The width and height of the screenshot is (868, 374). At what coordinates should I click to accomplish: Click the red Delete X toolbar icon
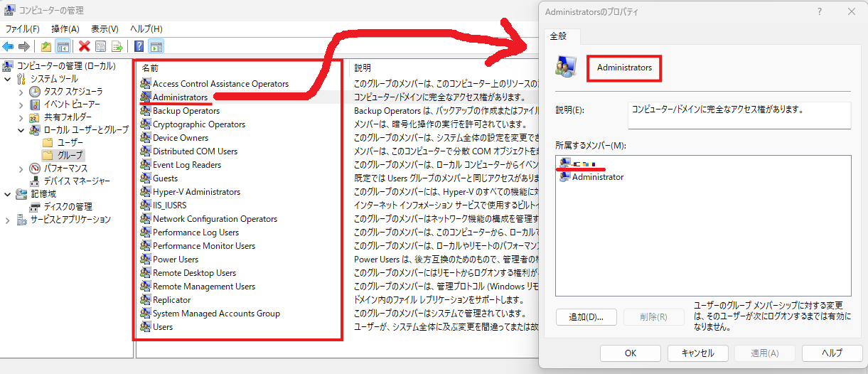(85, 47)
